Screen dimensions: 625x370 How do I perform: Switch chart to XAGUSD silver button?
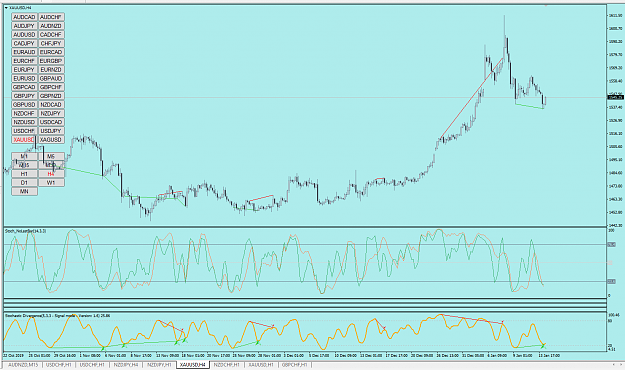coord(51,140)
